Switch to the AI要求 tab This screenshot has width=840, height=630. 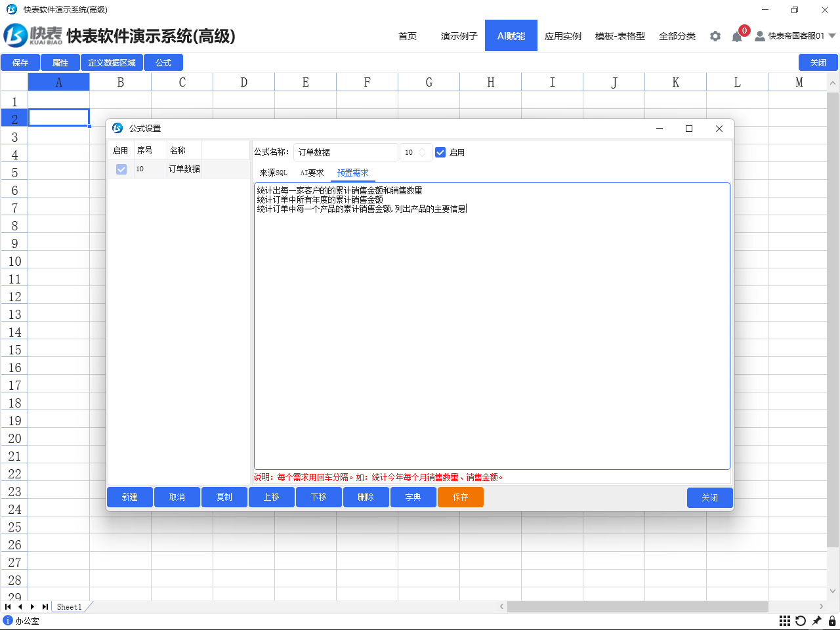coord(312,173)
